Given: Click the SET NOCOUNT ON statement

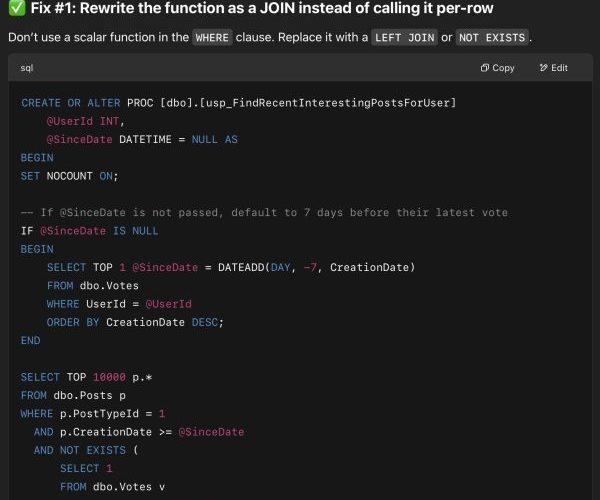Looking at the screenshot, I should pyautogui.click(x=70, y=176).
